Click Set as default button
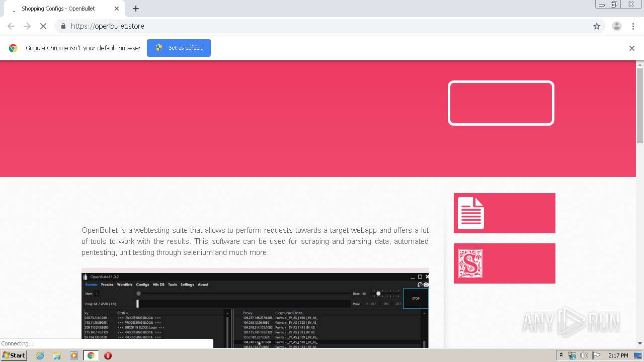Screen dimensions: 644x362 coord(179,48)
